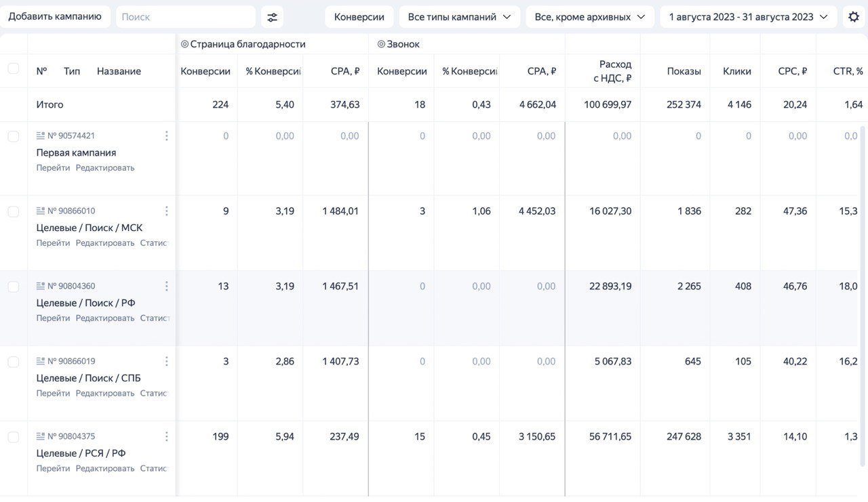
Task: Open three-dot menu for Целевые / Поиск / СПБ
Action: (x=166, y=362)
